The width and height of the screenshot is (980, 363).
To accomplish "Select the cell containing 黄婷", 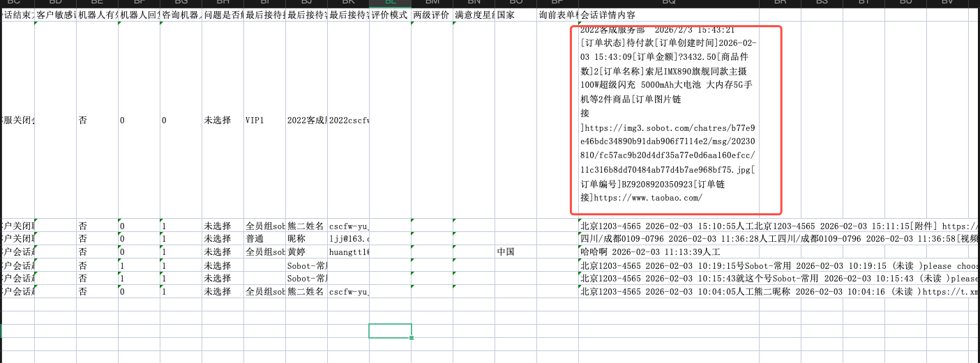I will (306, 252).
